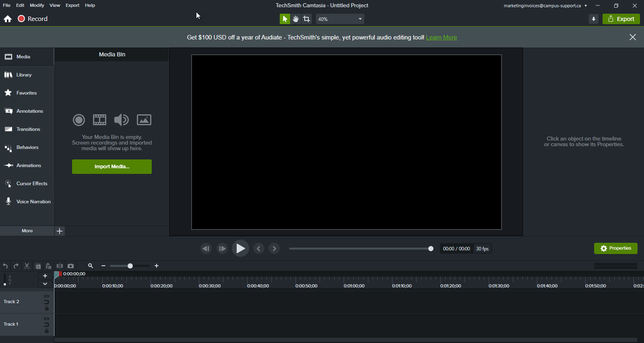Viewport: 644px width, 343px height.
Task: Click the Cut scissors icon
Action: click(27, 266)
